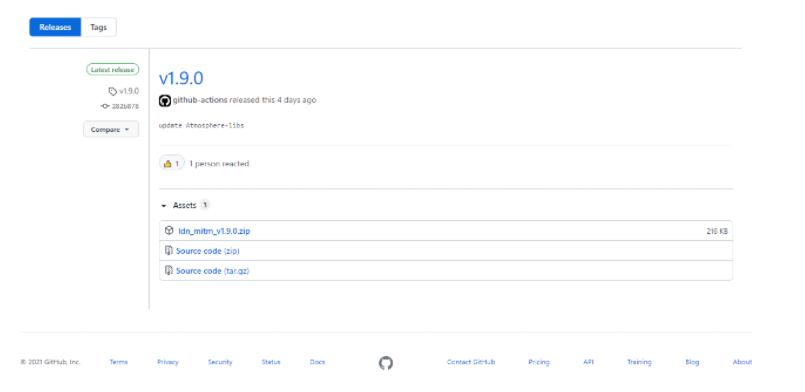Open the Compare dropdown
The height and width of the screenshot is (392, 805).
tap(111, 129)
